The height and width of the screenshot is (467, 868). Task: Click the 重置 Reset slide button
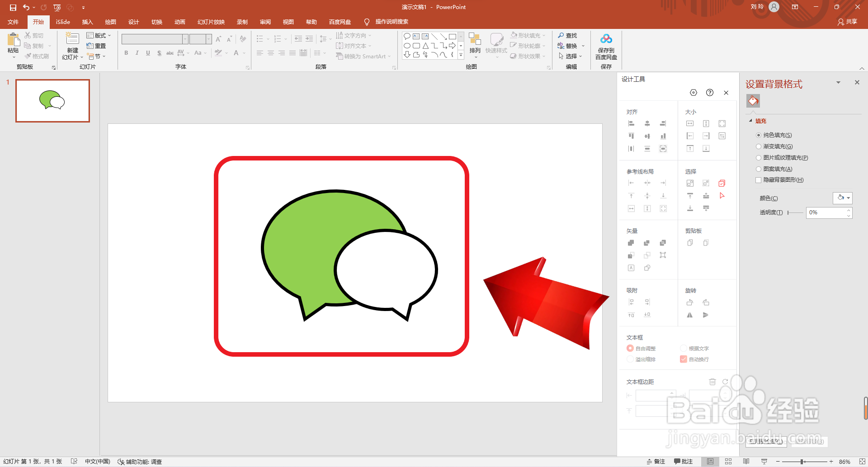96,46
